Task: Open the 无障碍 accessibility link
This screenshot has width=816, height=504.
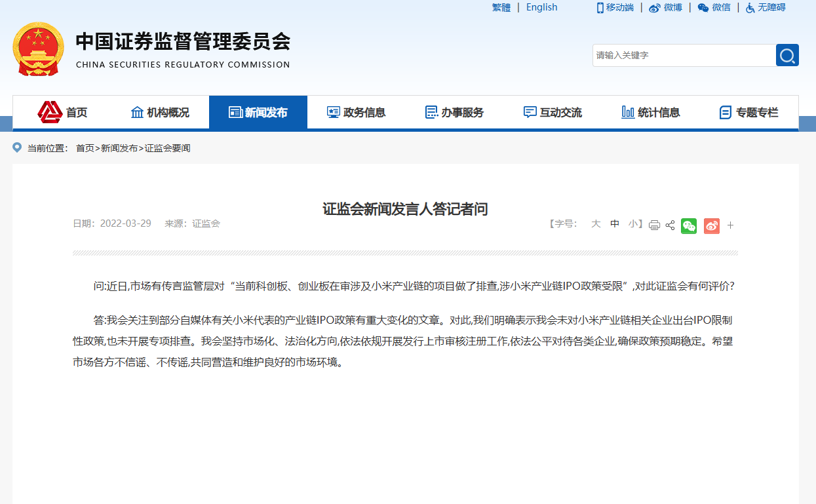Action: pos(771,7)
